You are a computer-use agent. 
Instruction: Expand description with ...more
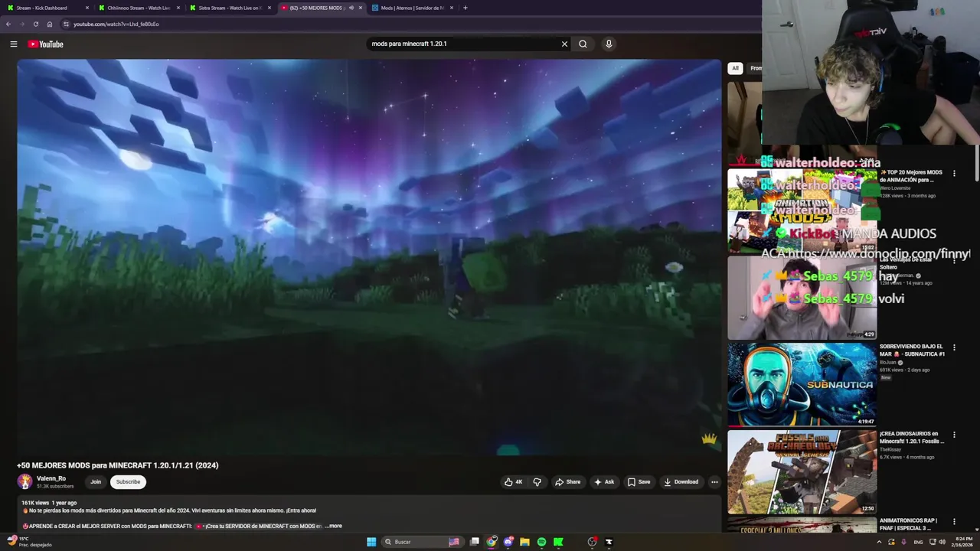(x=334, y=526)
